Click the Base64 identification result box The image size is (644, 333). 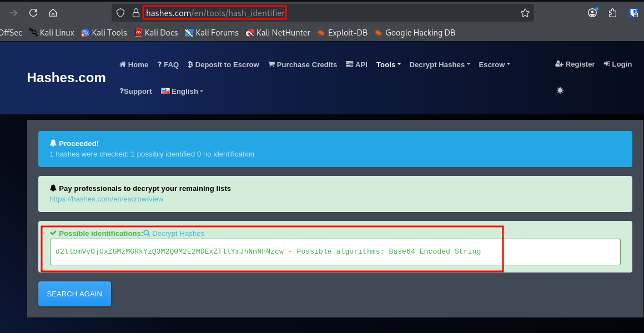click(335, 252)
